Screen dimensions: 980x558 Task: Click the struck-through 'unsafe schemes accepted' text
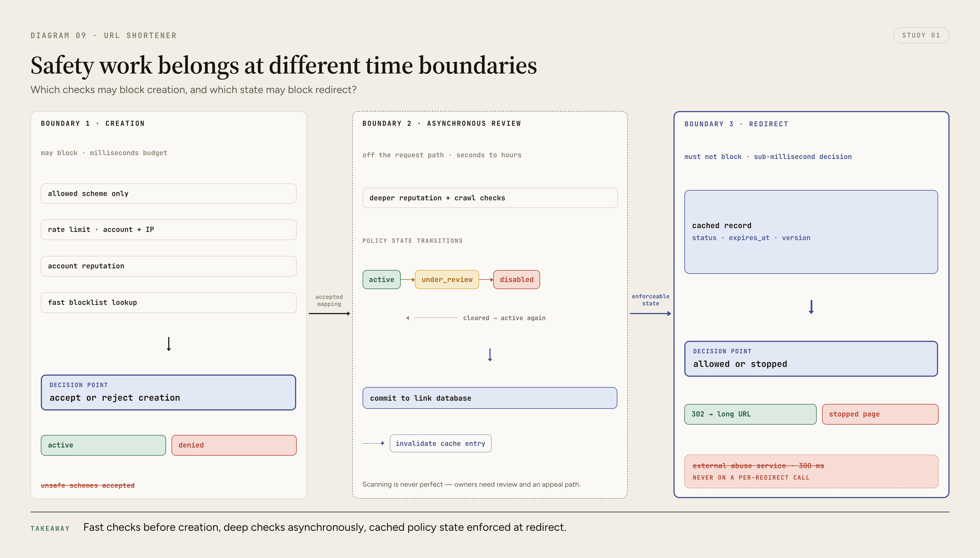[88, 485]
